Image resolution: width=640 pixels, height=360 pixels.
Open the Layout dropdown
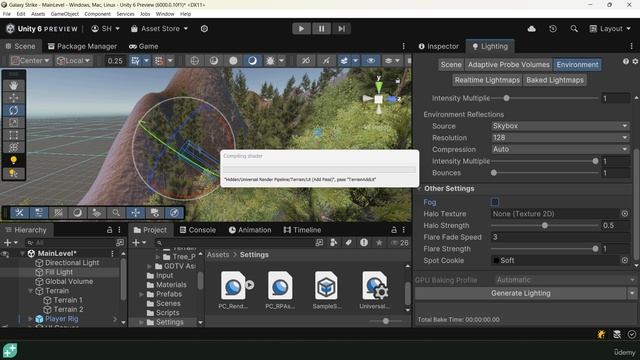(610, 29)
